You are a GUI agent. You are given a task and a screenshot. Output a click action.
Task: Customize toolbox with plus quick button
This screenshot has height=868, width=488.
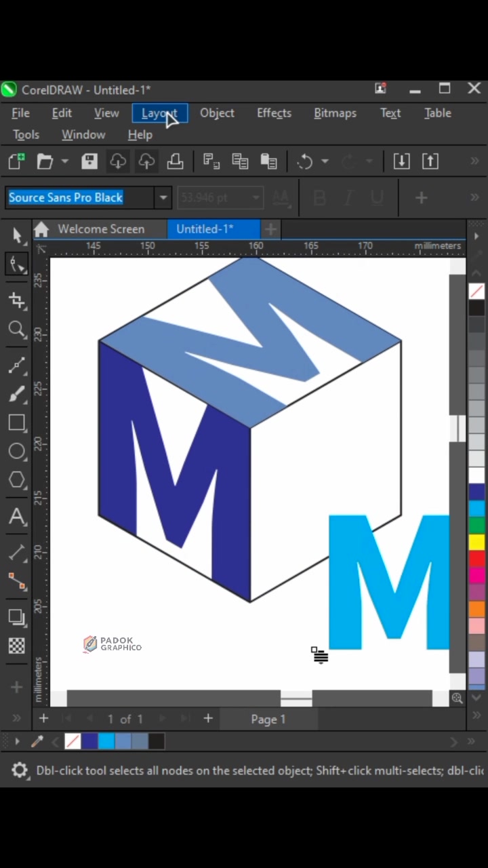(16, 687)
